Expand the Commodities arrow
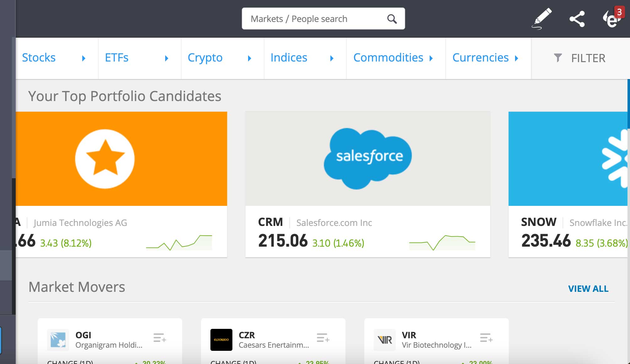The width and height of the screenshot is (630, 364). coord(431,58)
